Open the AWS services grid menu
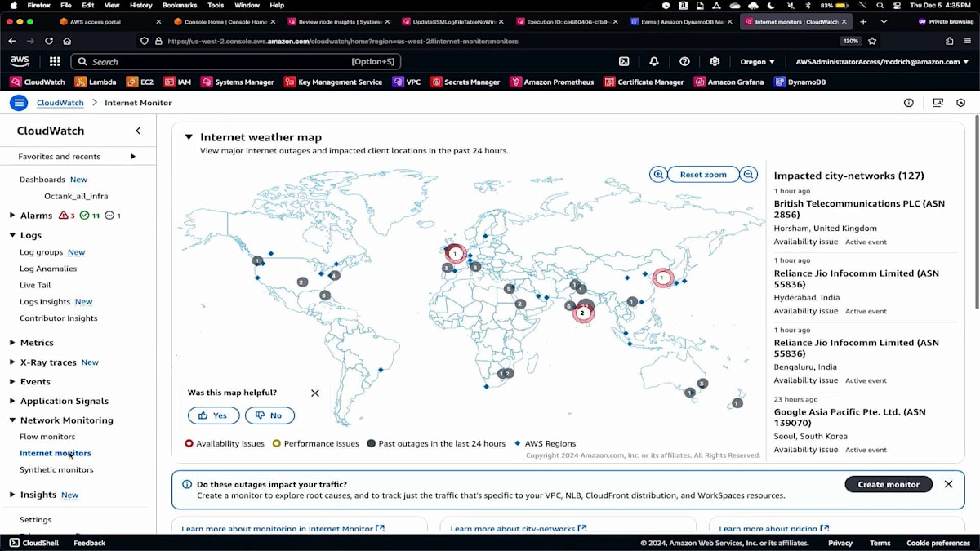Screen dimensions: 980x551 (55, 61)
